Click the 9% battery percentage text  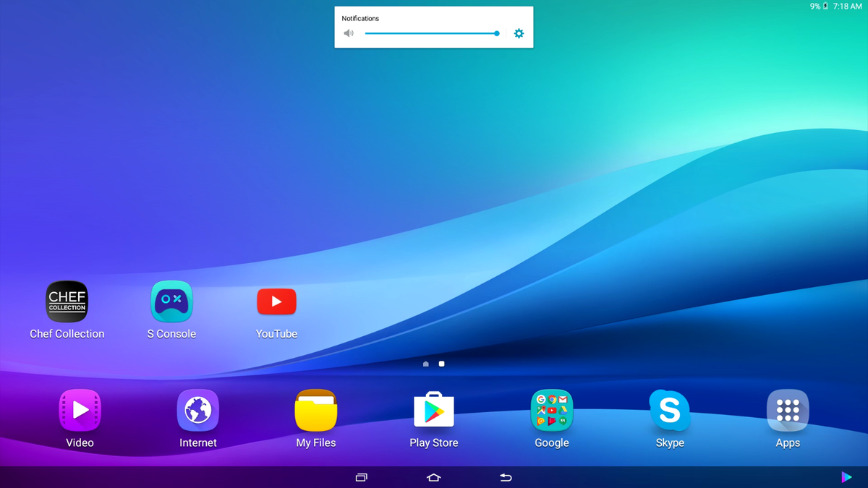point(815,6)
